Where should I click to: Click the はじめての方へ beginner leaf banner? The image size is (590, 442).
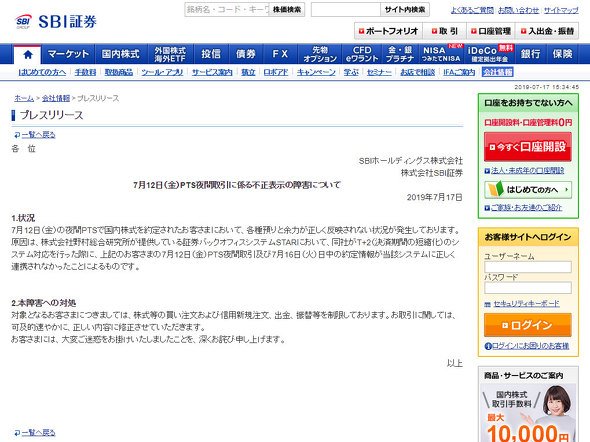528,190
